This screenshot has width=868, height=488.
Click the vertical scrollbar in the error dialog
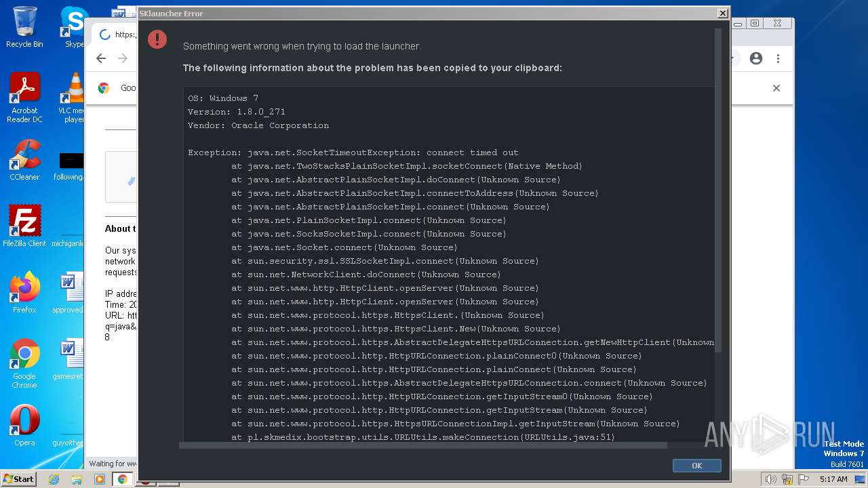[718, 190]
